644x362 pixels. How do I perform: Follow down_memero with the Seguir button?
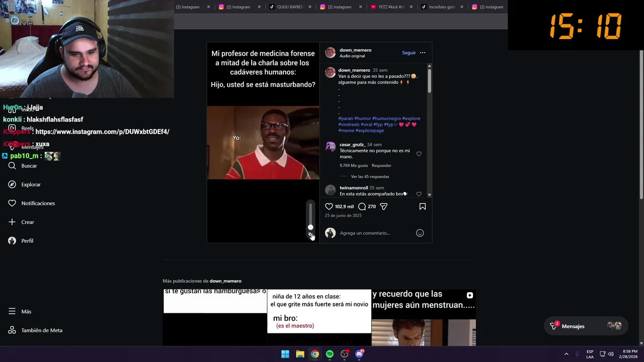click(x=409, y=53)
